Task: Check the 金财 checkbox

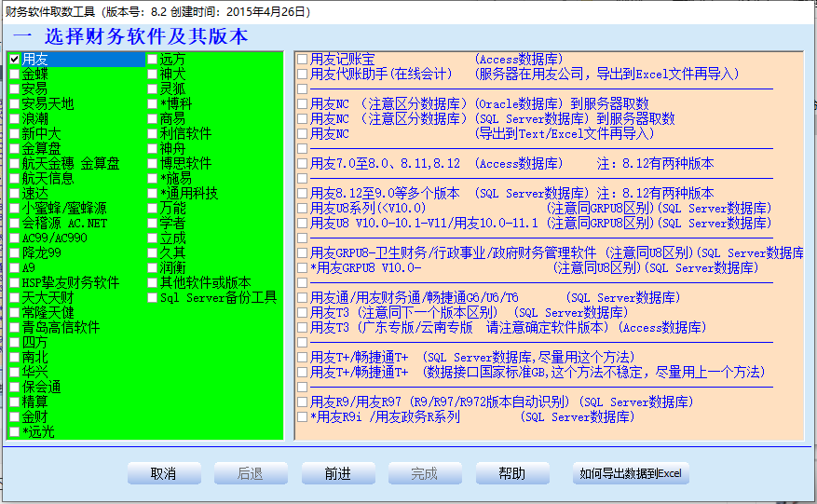Action: (15, 417)
